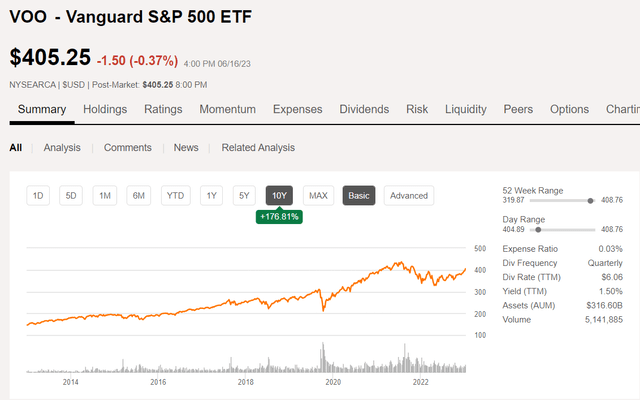Click the 52 Week Range slider marker

click(x=591, y=201)
